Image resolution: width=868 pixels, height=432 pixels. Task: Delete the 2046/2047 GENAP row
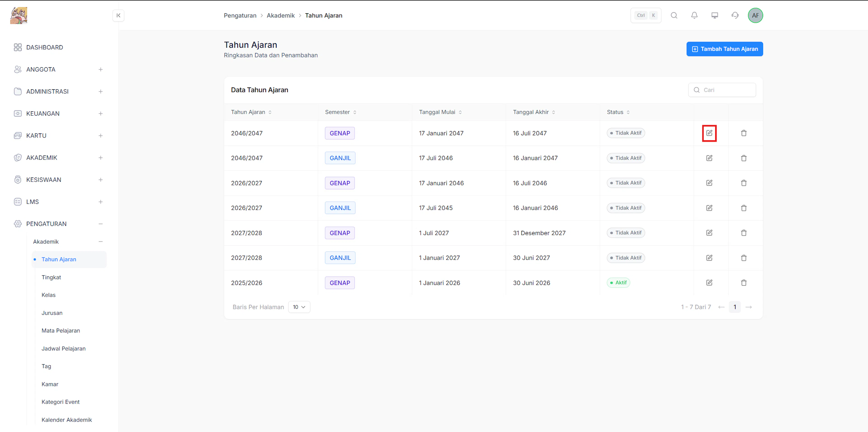744,133
